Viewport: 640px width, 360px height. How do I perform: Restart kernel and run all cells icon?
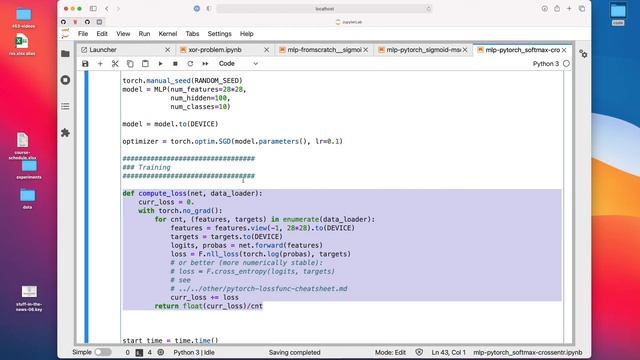tap(205, 64)
